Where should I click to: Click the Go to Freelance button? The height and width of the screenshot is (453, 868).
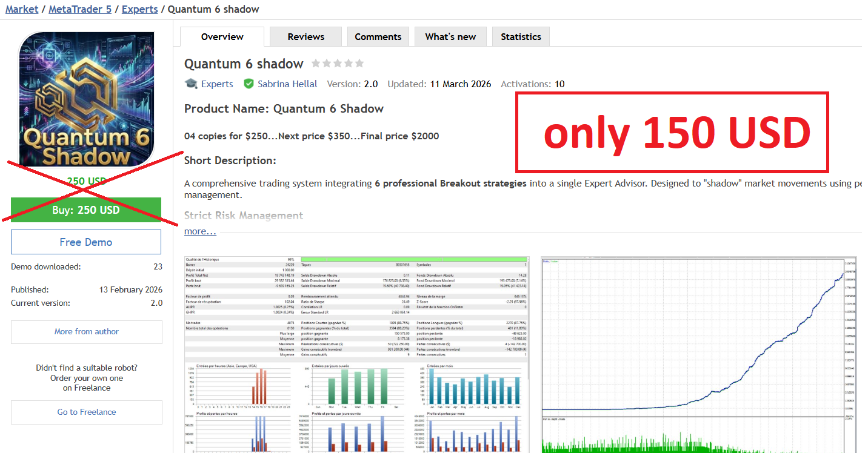tap(87, 412)
